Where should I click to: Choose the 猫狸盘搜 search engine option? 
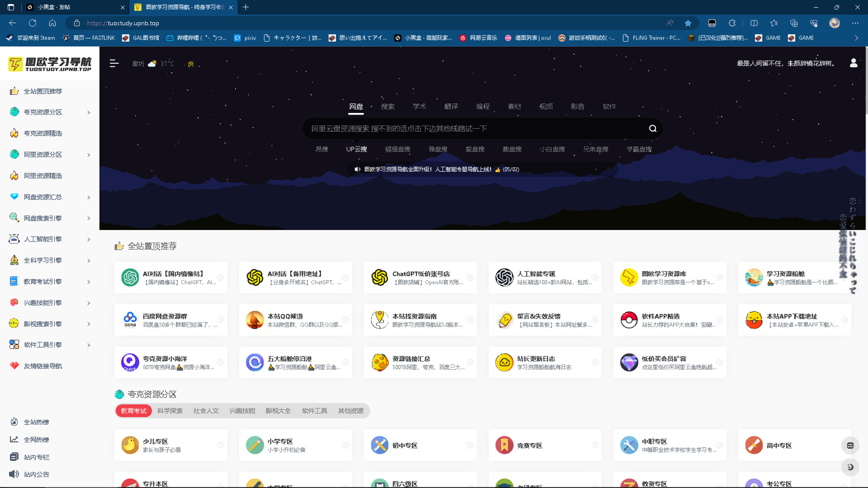pos(397,149)
